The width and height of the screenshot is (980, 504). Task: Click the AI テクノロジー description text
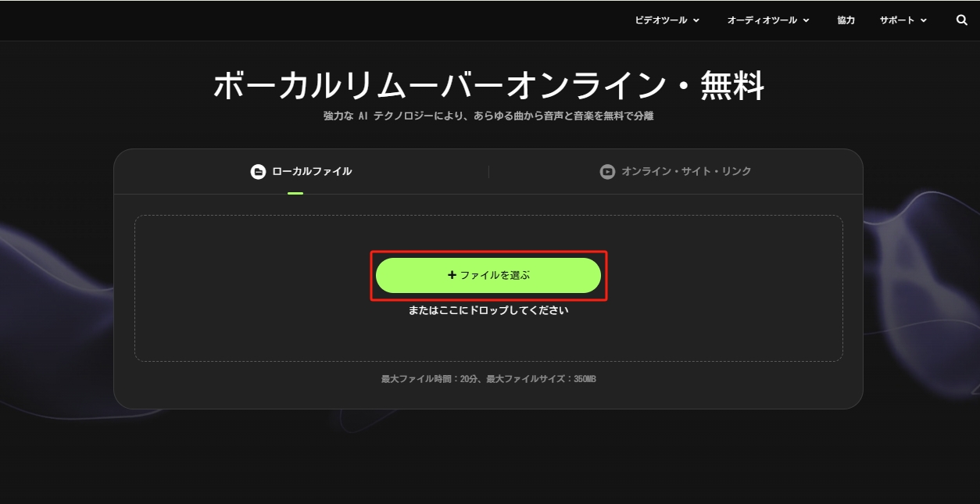coord(490,115)
